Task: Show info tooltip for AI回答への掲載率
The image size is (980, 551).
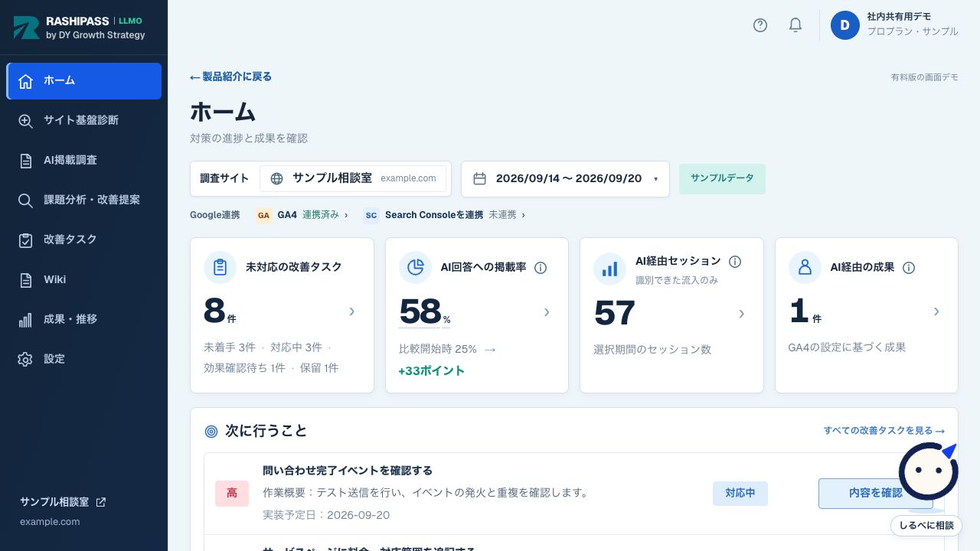Action: pos(541,267)
